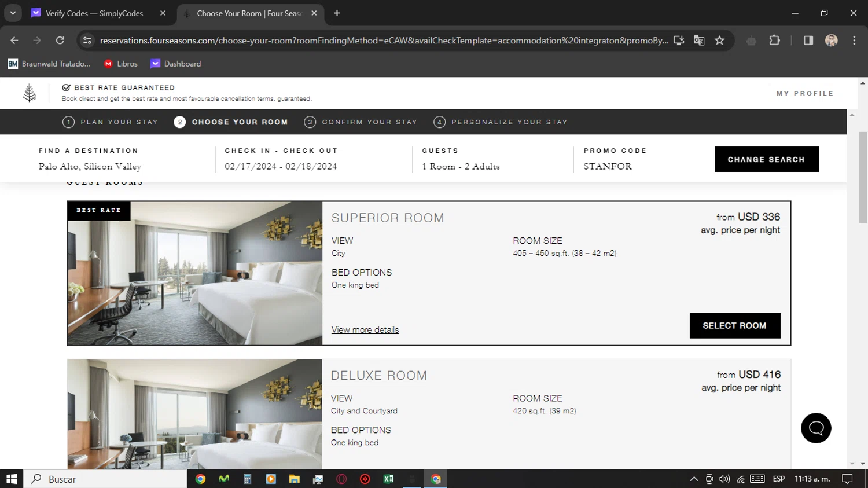Click the SUPERIOR ROOM title
Image resolution: width=868 pixels, height=488 pixels.
[x=388, y=218]
